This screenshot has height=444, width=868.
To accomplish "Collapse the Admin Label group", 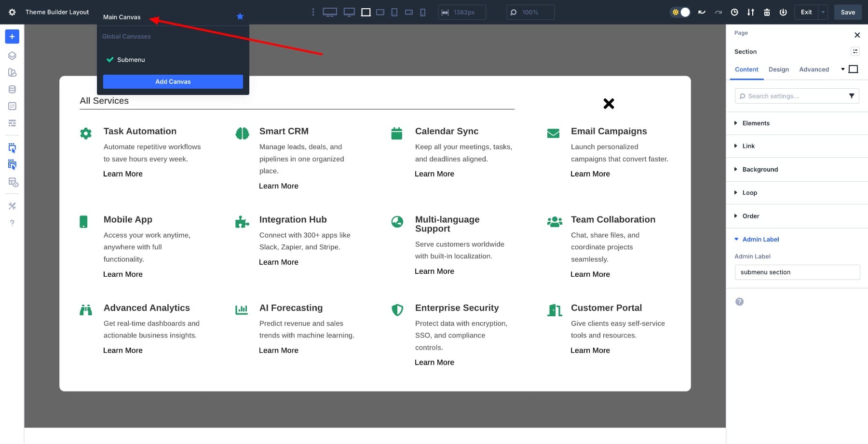I will (760, 239).
